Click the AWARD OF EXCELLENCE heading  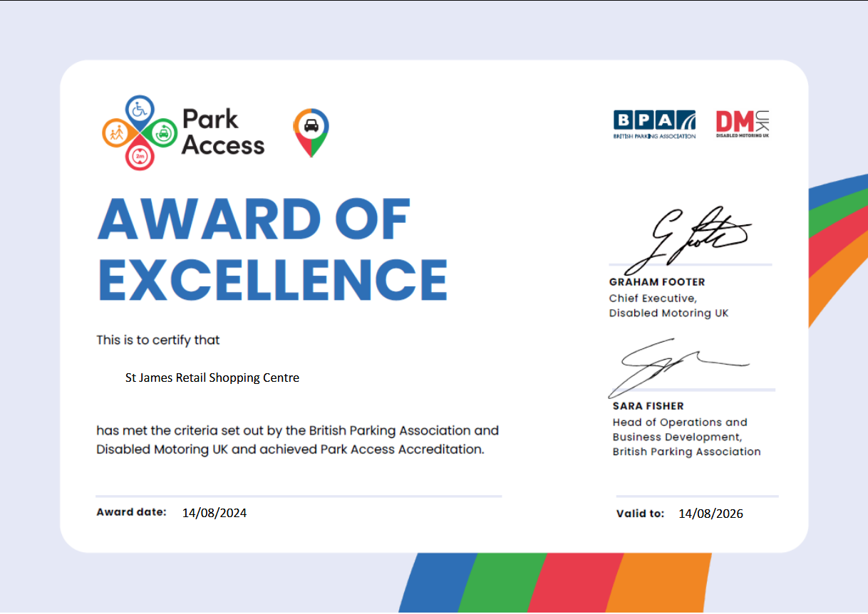tap(272, 248)
